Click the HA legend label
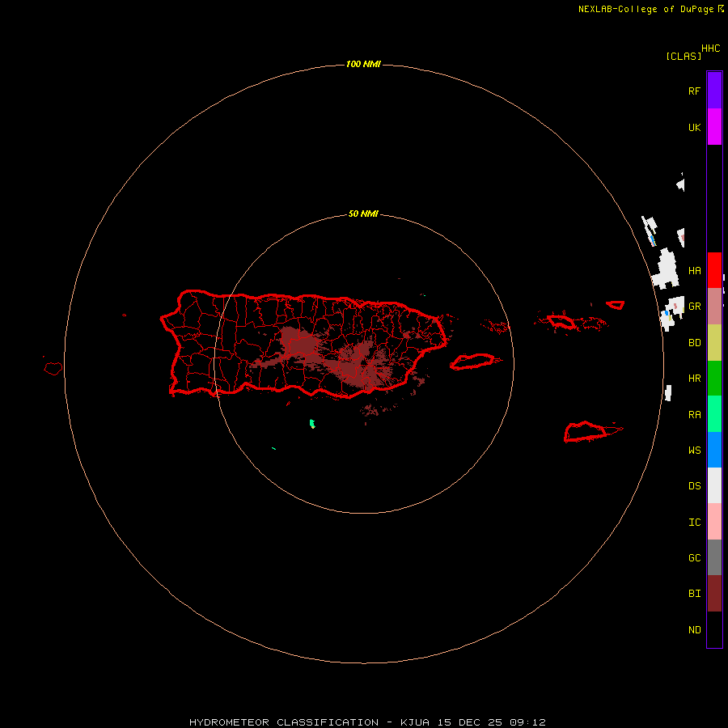Viewport: 728px width, 728px height. [x=694, y=271]
